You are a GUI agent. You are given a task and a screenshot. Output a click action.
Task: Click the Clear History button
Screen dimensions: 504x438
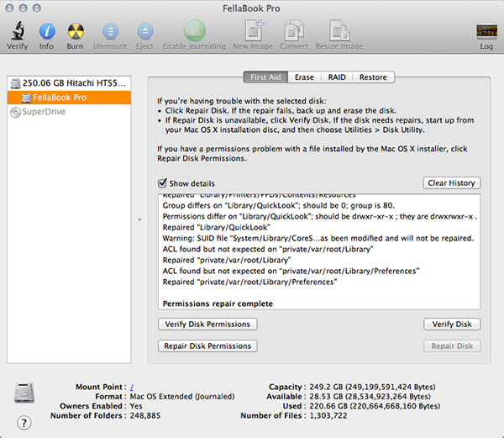pos(451,183)
